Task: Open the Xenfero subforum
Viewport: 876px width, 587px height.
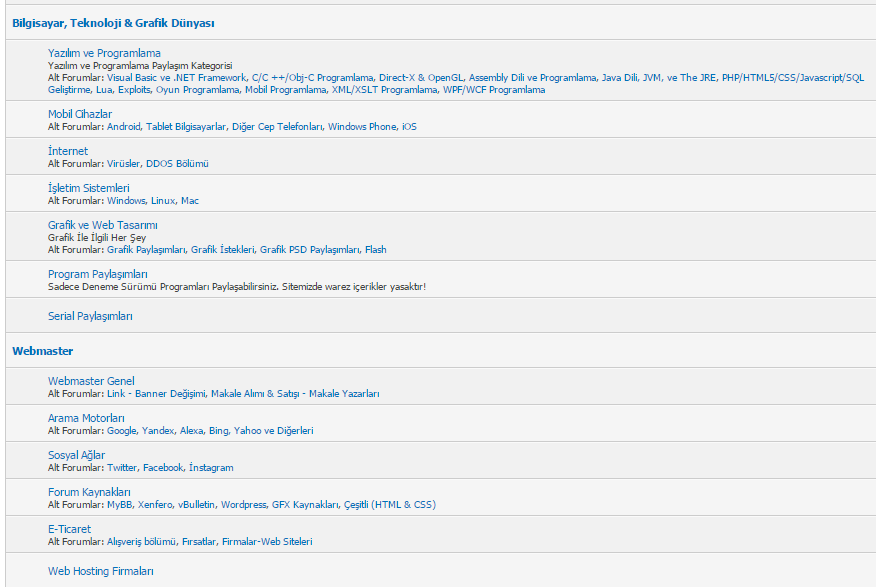Action: coord(155,505)
